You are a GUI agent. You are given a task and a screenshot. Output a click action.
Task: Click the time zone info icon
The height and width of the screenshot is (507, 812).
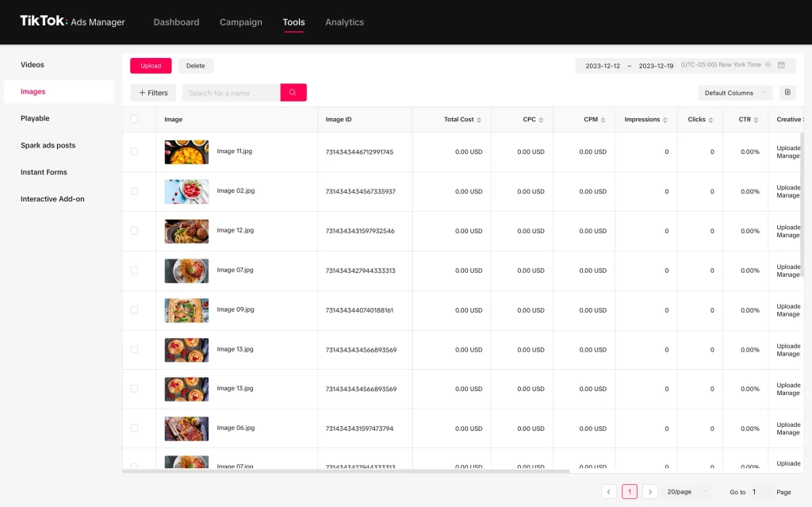pos(768,65)
